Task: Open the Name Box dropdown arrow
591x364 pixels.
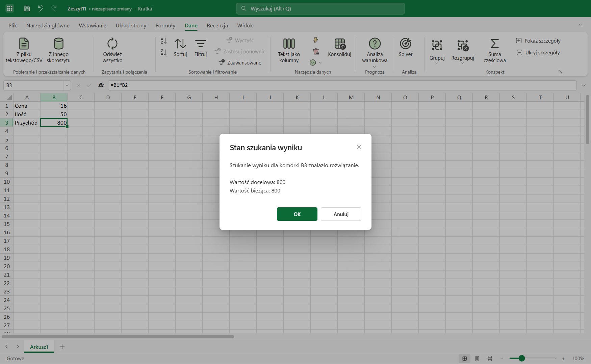Action: 67,85
